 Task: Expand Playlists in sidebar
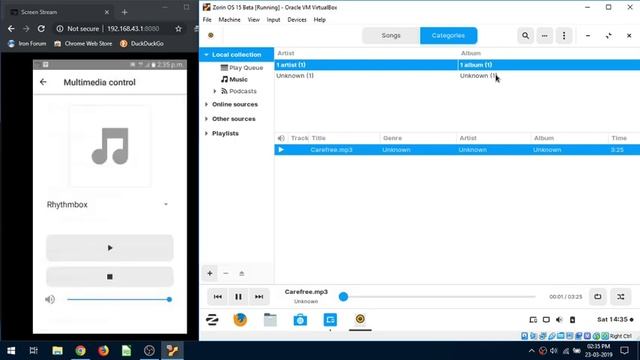[x=207, y=133]
